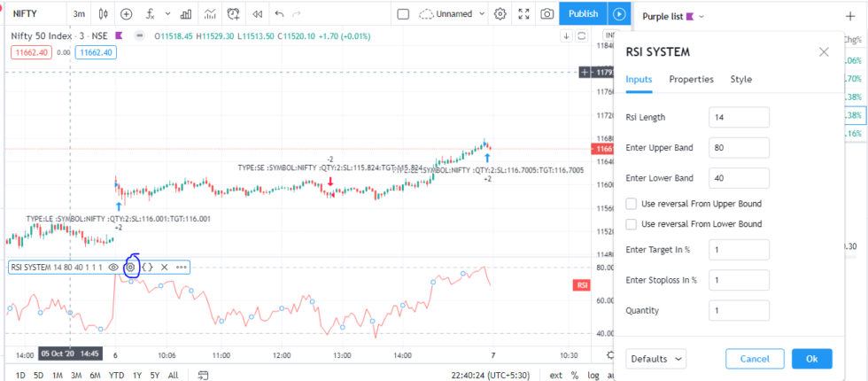
Task: Click the candlestick chart style icon
Action: [105, 14]
